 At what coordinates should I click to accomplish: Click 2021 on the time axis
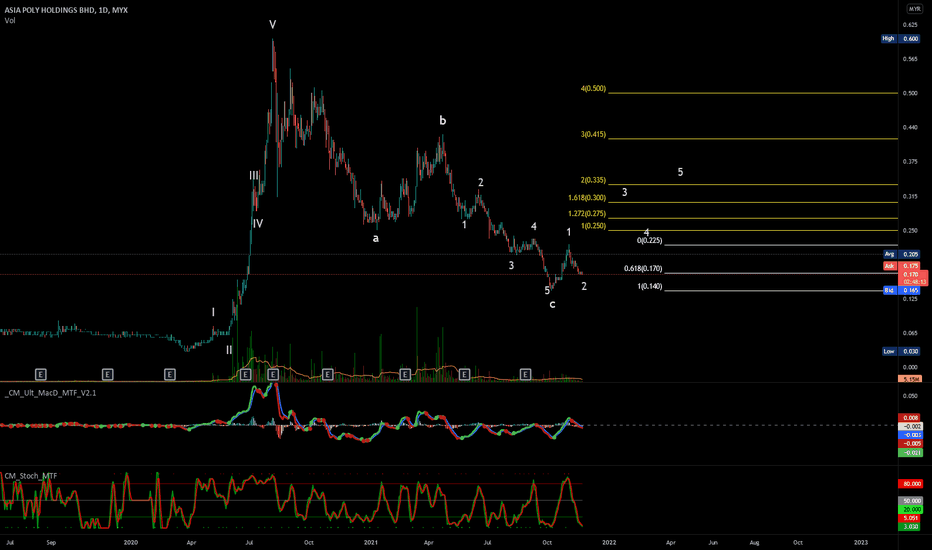(x=370, y=542)
